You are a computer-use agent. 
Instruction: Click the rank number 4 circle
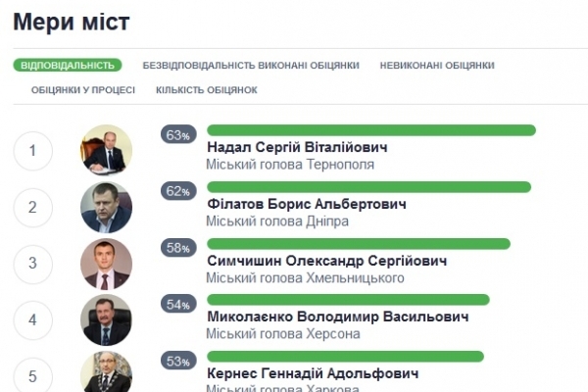pyautogui.click(x=33, y=319)
